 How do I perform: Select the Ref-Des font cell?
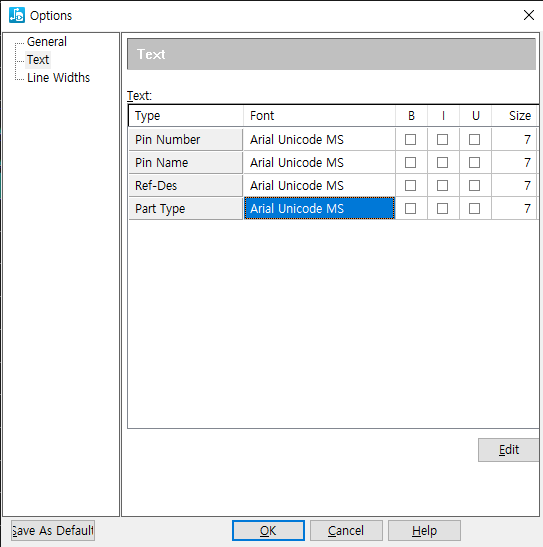(319, 186)
